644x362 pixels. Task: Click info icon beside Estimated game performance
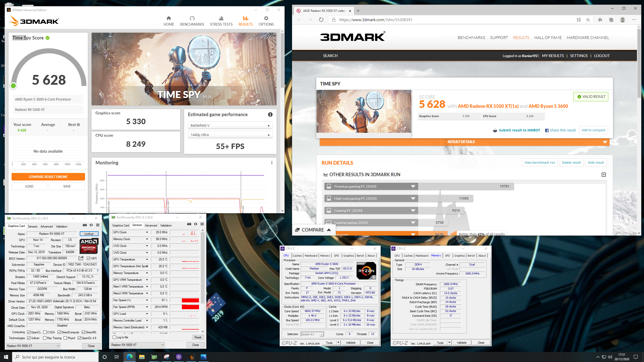tap(270, 115)
